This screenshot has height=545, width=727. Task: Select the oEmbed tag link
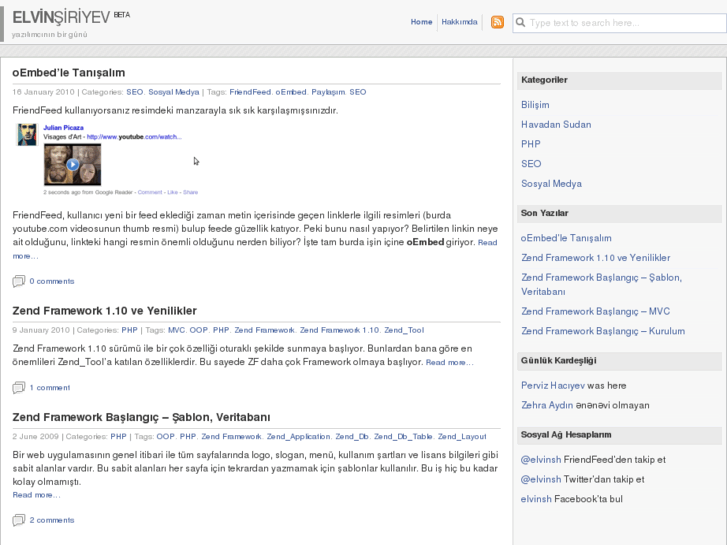[291, 92]
